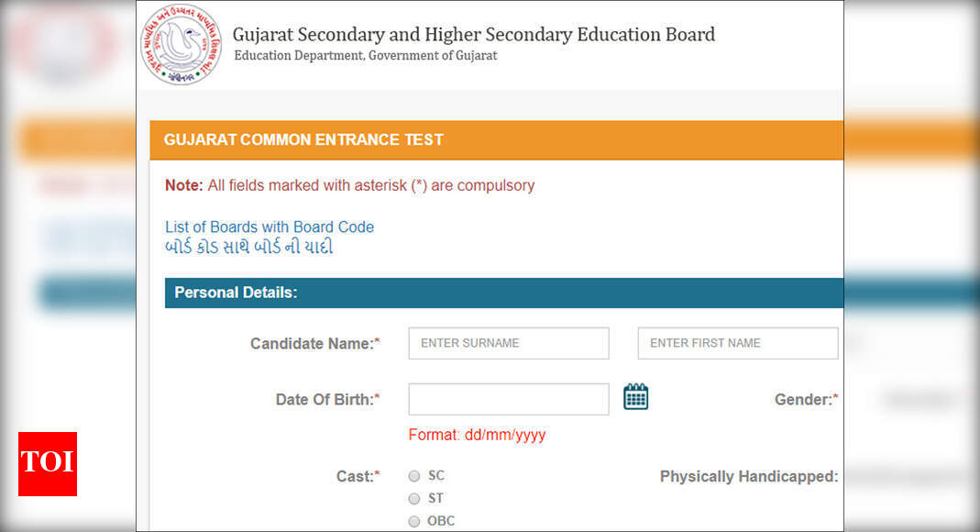
Task: Click the Cast field label
Action: tap(358, 476)
